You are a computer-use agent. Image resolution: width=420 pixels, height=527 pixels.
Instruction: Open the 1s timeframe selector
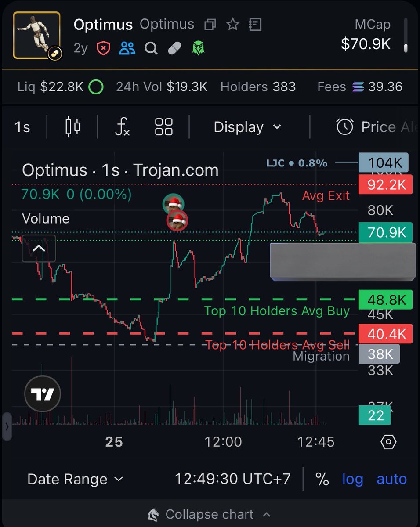[x=22, y=127]
